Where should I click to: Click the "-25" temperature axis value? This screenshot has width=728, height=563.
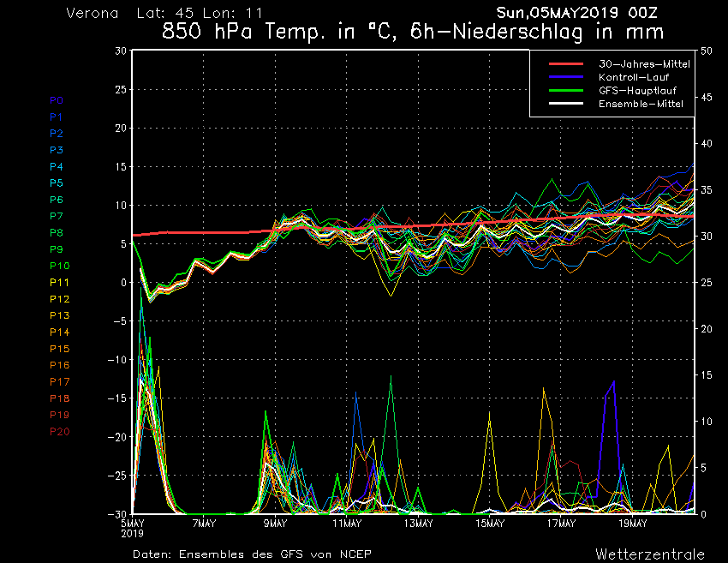(117, 476)
